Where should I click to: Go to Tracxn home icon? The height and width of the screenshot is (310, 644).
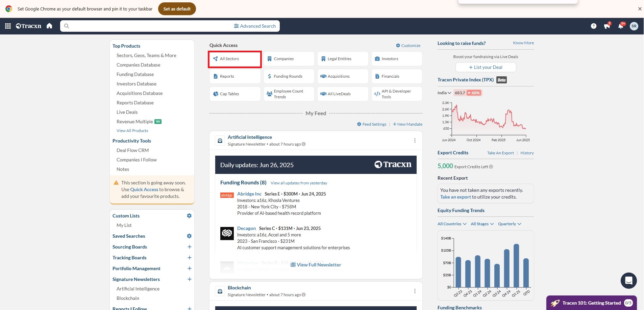[49, 26]
